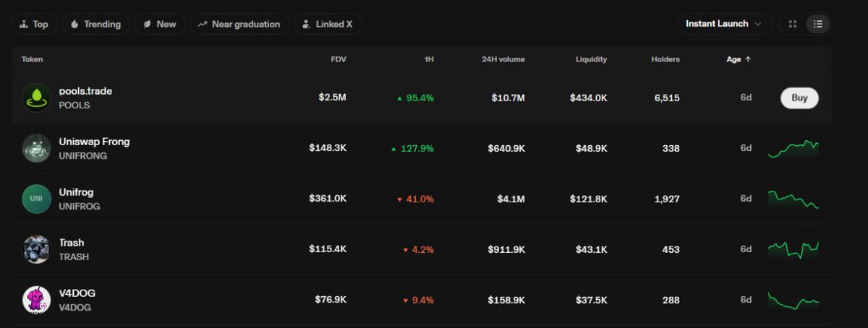Sort tokens by the Age column arrow
868x328 pixels.
(748, 59)
